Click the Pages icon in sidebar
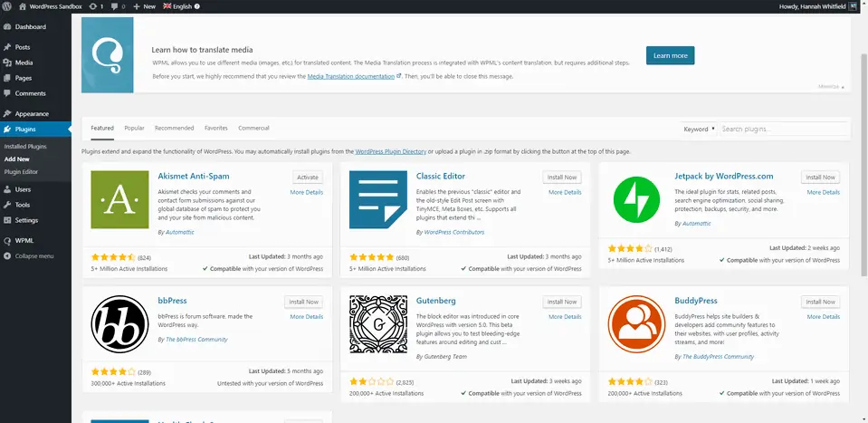The width and height of the screenshot is (868, 423). click(7, 78)
